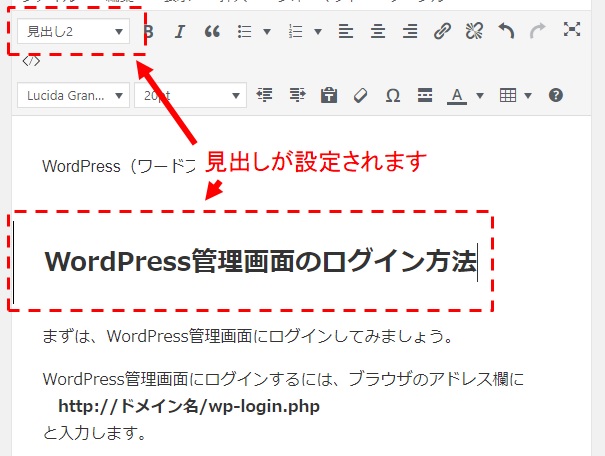Insert a numbered list
The height and width of the screenshot is (456, 605).
click(296, 31)
